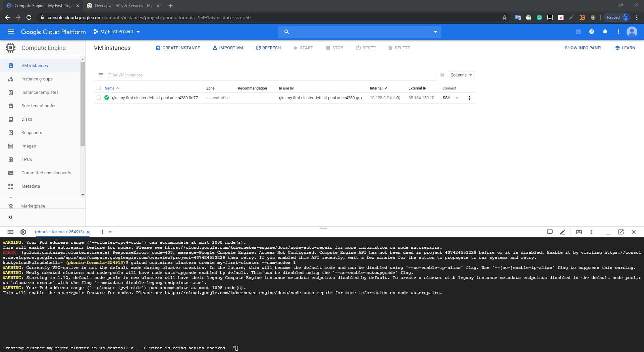This screenshot has width=644, height=352.
Task: Click the sidebar vertical scrollbar
Action: pyautogui.click(x=83, y=104)
